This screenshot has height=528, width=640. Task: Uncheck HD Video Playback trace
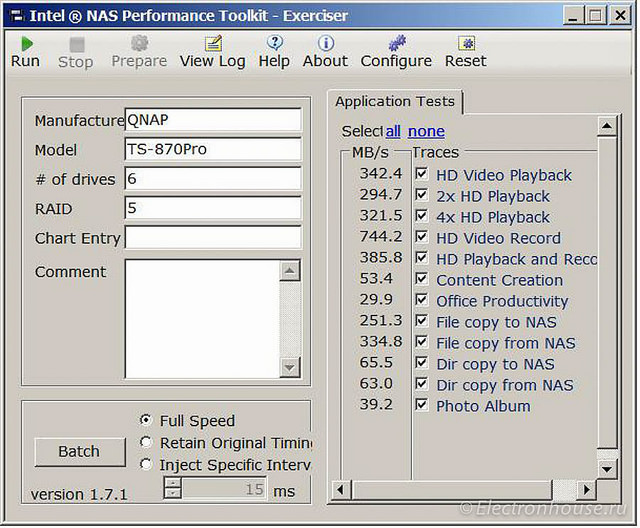click(x=421, y=174)
